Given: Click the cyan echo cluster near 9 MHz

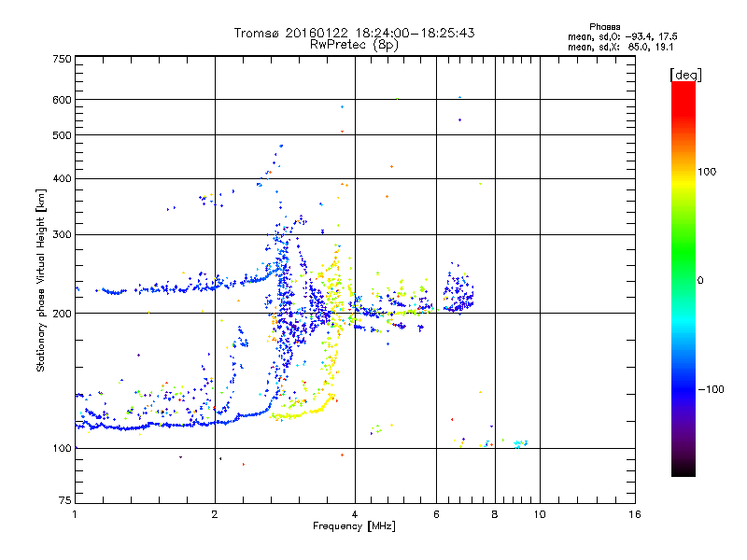Looking at the screenshot, I should point(520,444).
